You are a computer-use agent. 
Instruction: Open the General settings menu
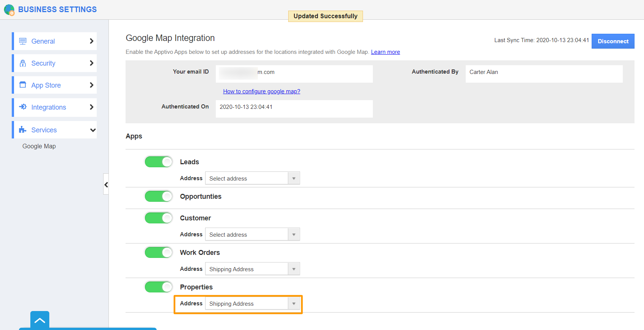pyautogui.click(x=54, y=41)
